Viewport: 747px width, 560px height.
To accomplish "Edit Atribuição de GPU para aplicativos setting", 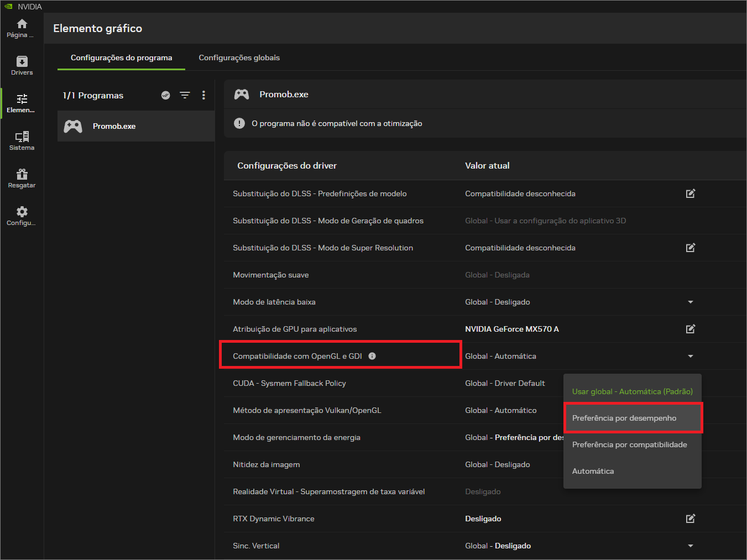I will pos(690,329).
